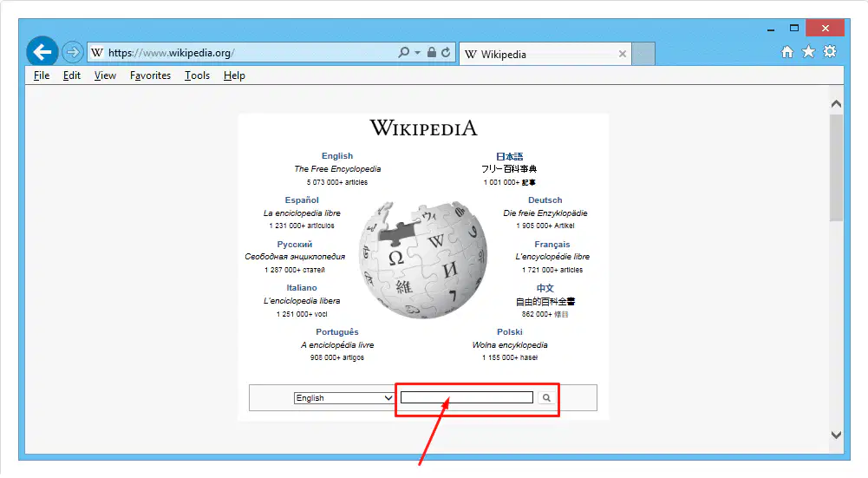Expand the English language dropdown

point(343,398)
